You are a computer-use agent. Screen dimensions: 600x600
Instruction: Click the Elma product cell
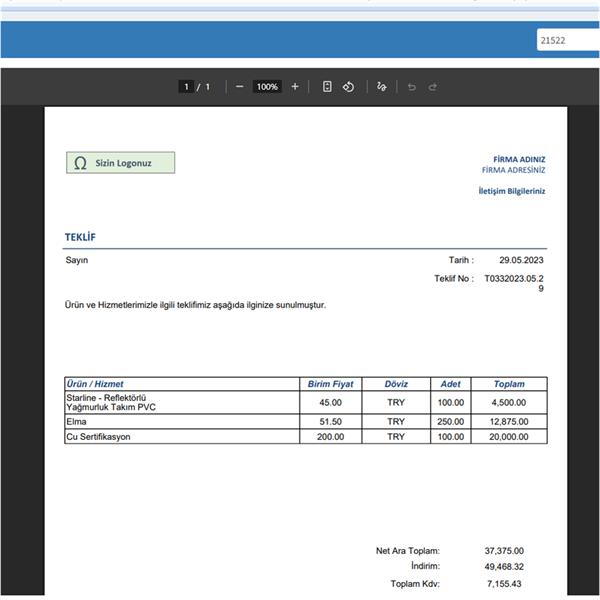(182, 422)
